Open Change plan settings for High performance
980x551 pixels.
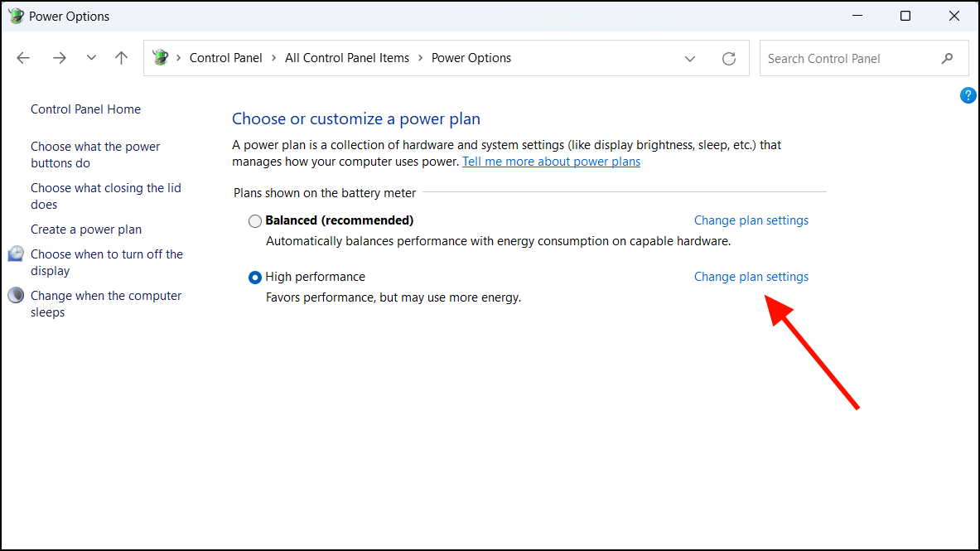click(x=751, y=276)
